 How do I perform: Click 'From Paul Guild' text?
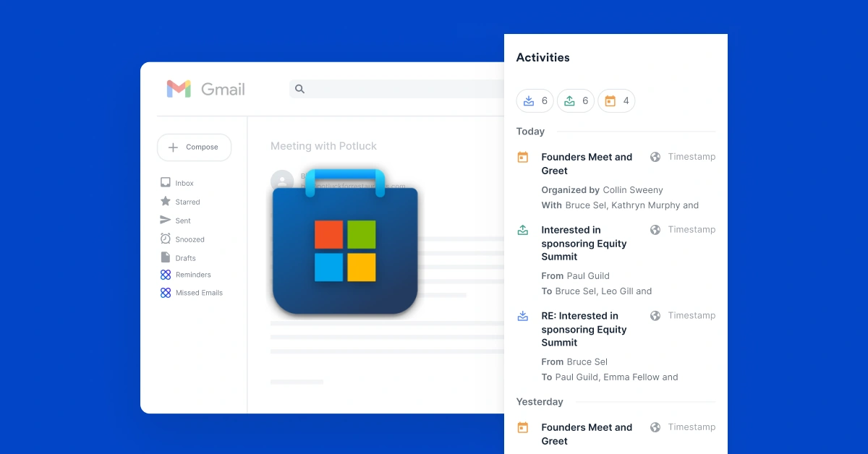coord(575,276)
